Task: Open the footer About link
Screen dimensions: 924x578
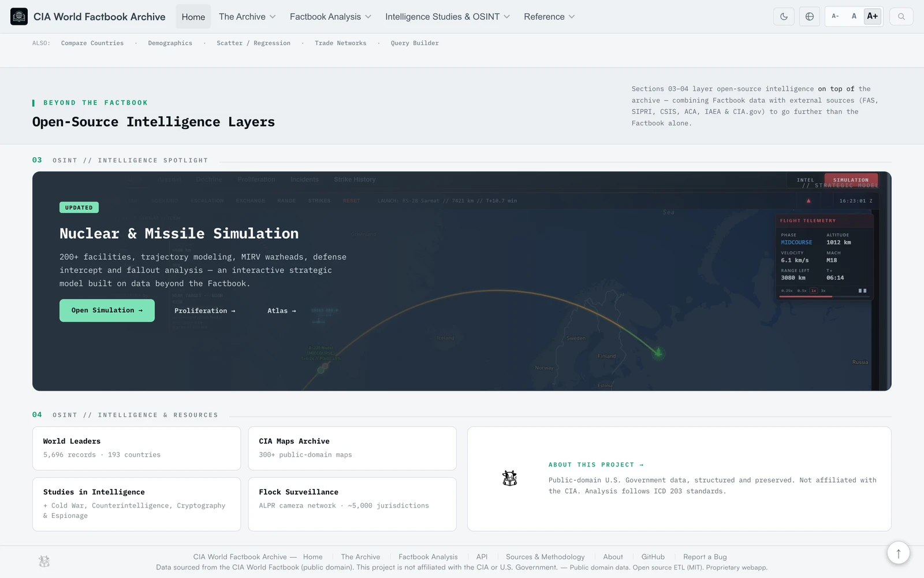Action: 613,557
